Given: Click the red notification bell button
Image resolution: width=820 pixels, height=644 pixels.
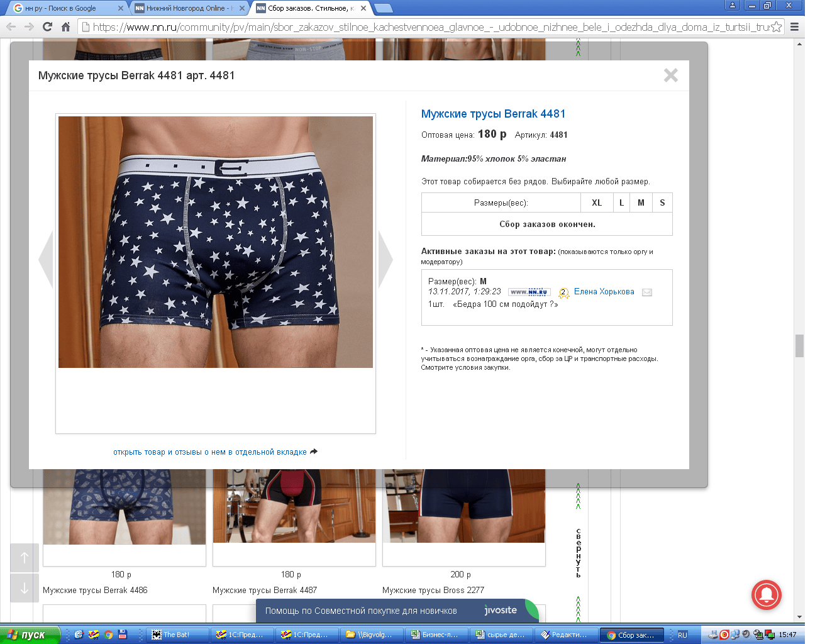Looking at the screenshot, I should (x=767, y=594).
